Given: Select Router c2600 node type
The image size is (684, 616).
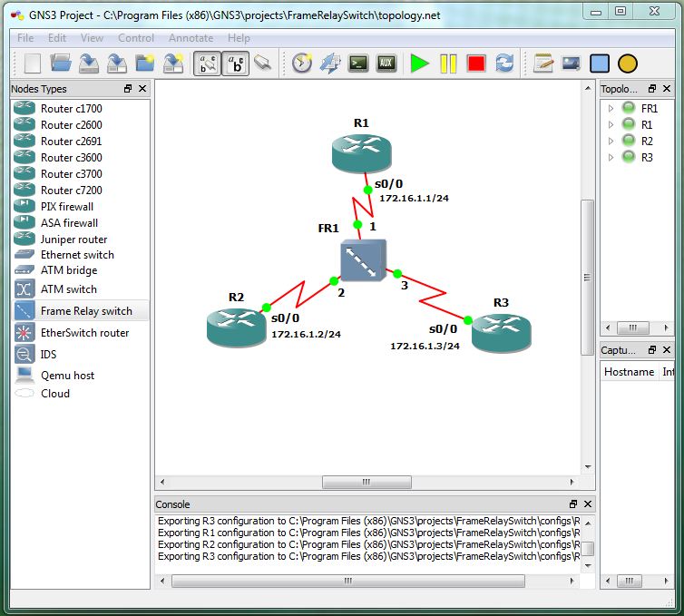Looking at the screenshot, I should 80,125.
